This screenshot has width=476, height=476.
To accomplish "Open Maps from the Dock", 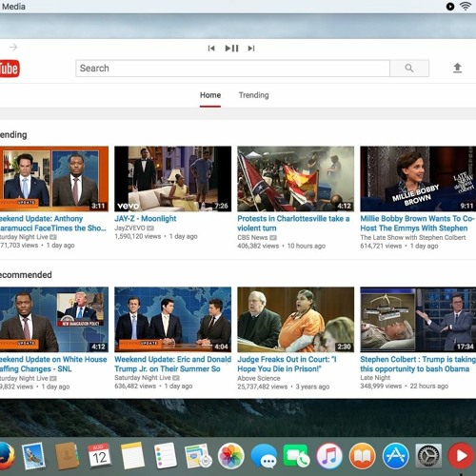I will (x=198, y=456).
